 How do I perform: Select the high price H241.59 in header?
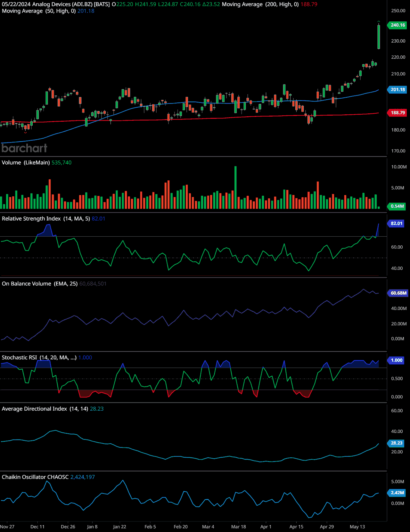coord(146,4)
